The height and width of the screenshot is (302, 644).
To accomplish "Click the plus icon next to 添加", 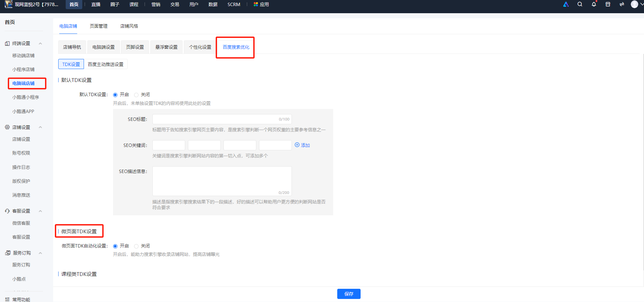I will click(297, 145).
